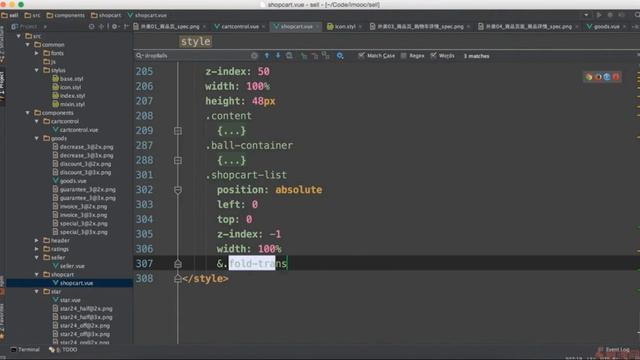Select the shopcart.vue editor tab
Screen dimensions: 640x360
click(296, 27)
